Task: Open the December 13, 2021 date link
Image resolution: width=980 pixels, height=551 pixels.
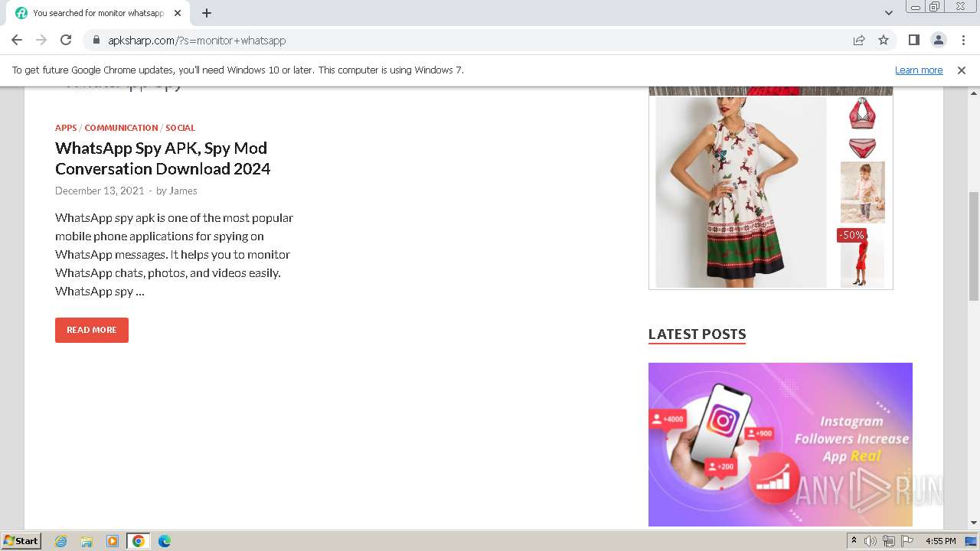Action: [100, 191]
